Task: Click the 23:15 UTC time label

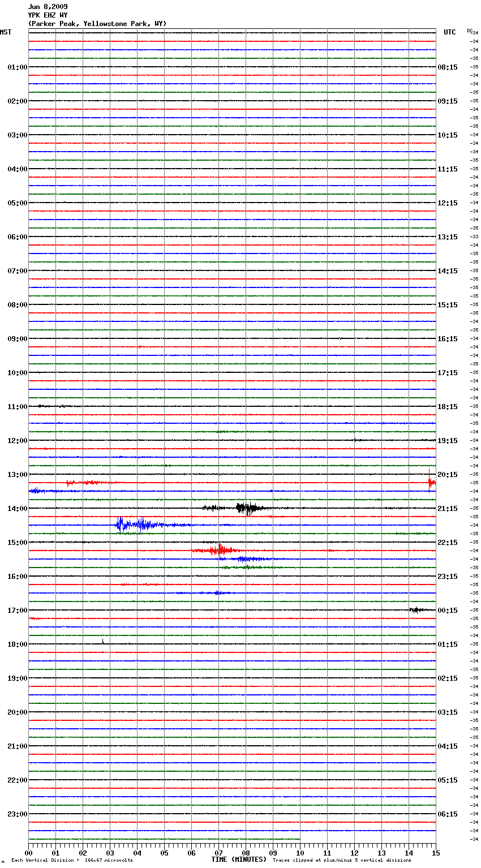Action: pyautogui.click(x=448, y=577)
